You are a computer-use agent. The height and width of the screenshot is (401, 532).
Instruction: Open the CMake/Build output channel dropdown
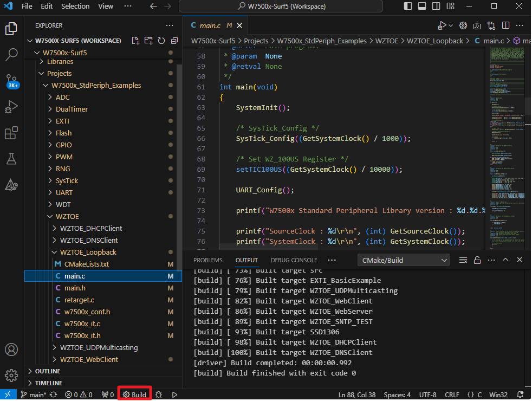click(403, 260)
